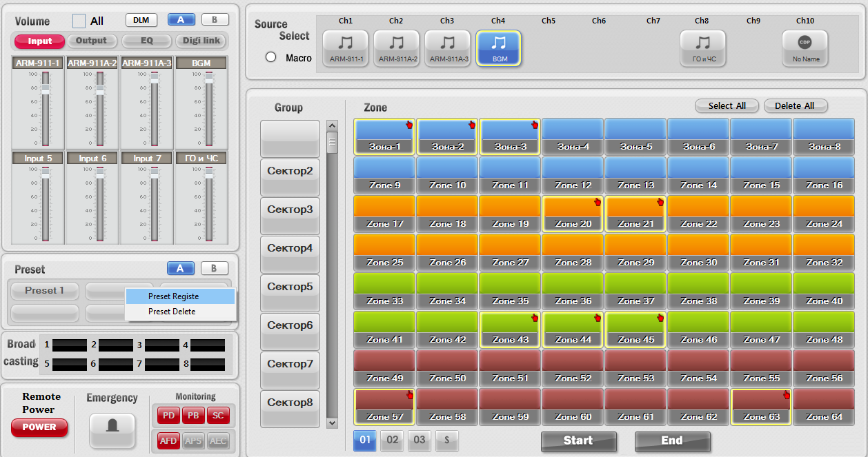Click the Select All zones button
This screenshot has height=457, width=868.
(x=727, y=105)
